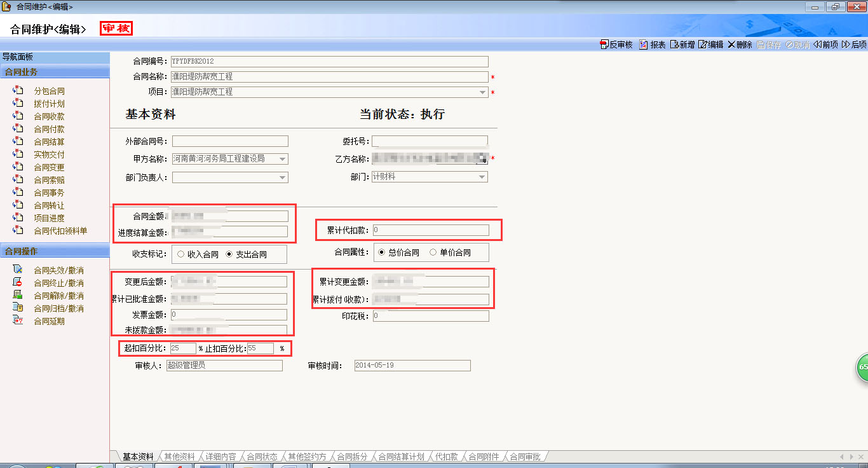Open 合同失效/撤消 operation in sidebar
The height and width of the screenshot is (468, 868).
click(x=58, y=270)
